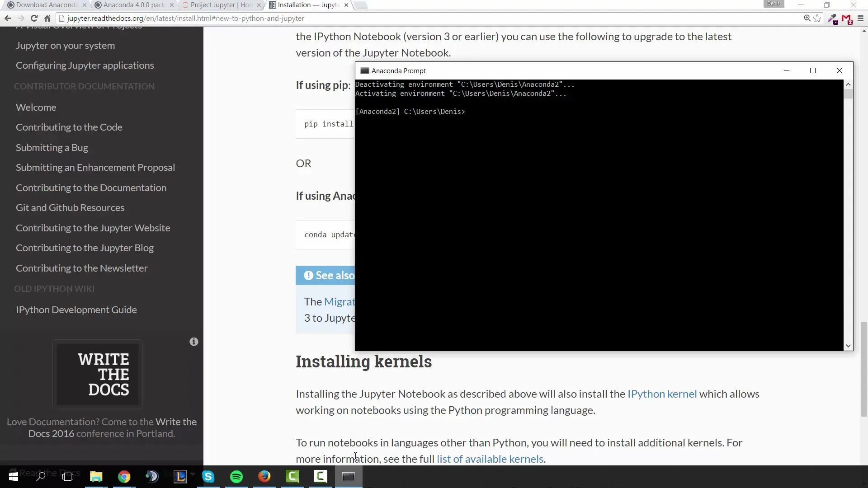Click the Anaconda Prompt scrollbar up arrow
Image resolution: width=868 pixels, height=488 pixels.
coord(849,84)
